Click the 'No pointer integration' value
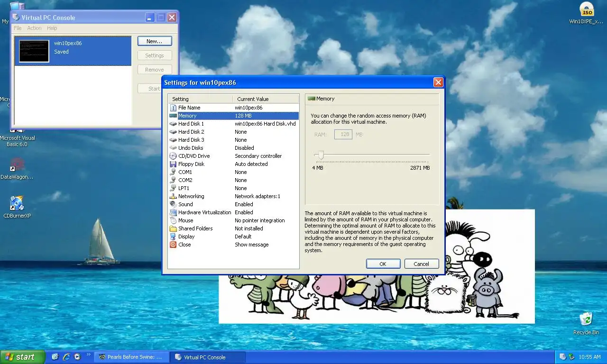Image resolution: width=607 pixels, height=364 pixels. click(x=259, y=220)
